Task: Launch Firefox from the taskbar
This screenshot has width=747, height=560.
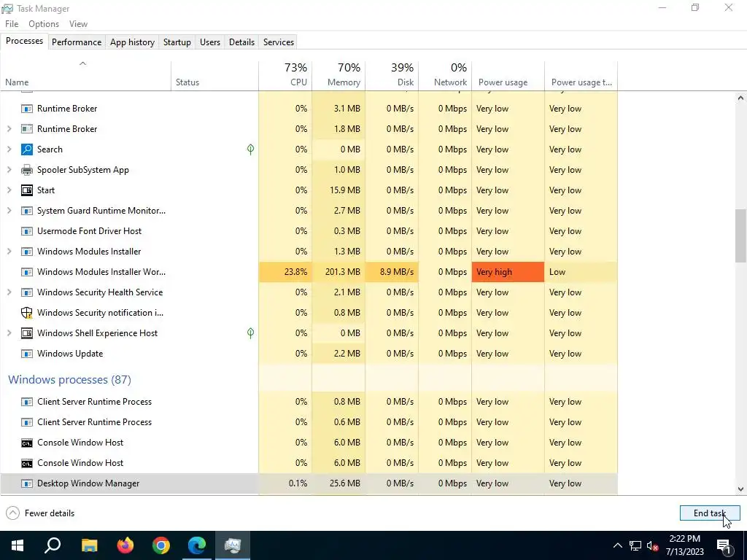Action: coord(125,545)
